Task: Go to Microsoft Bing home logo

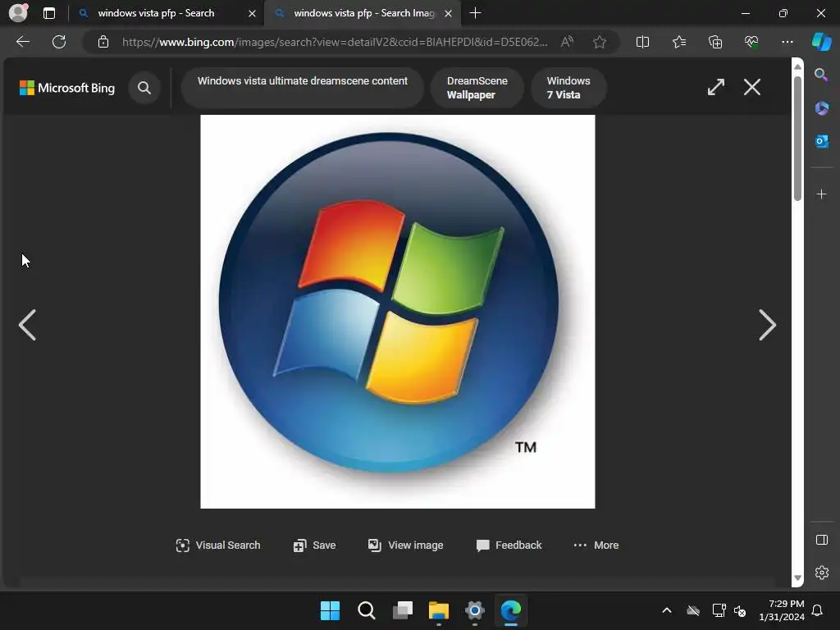Action: tap(67, 88)
